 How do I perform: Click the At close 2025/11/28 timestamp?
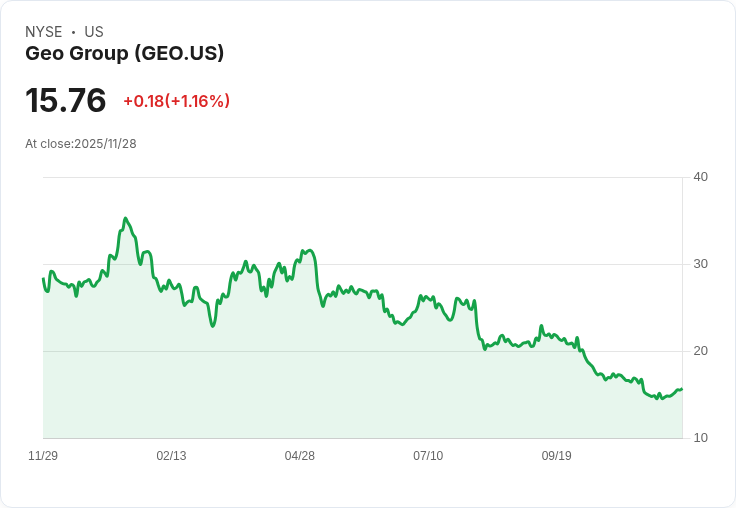pos(81,144)
